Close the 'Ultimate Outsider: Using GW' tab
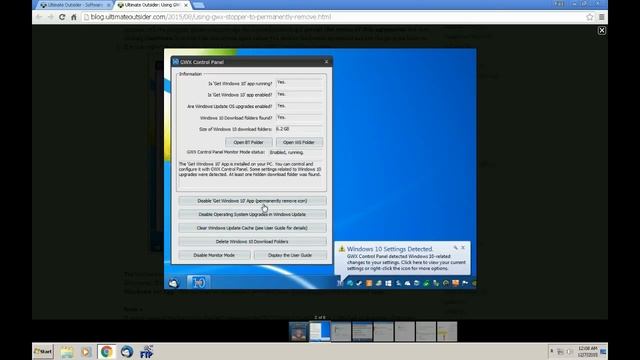 (186, 5)
